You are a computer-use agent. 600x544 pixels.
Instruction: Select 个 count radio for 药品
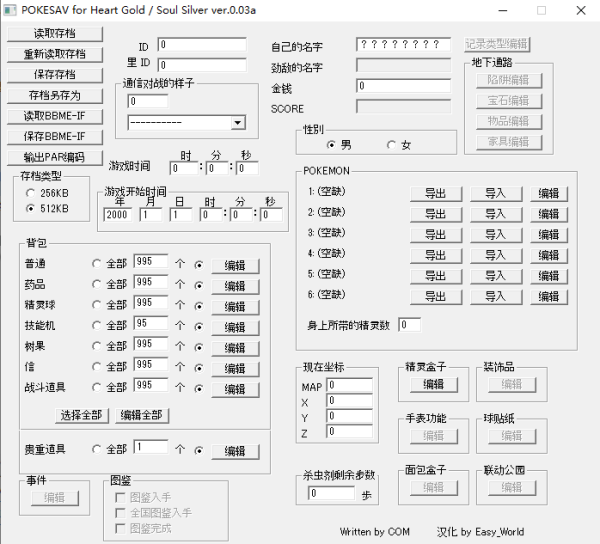point(199,285)
